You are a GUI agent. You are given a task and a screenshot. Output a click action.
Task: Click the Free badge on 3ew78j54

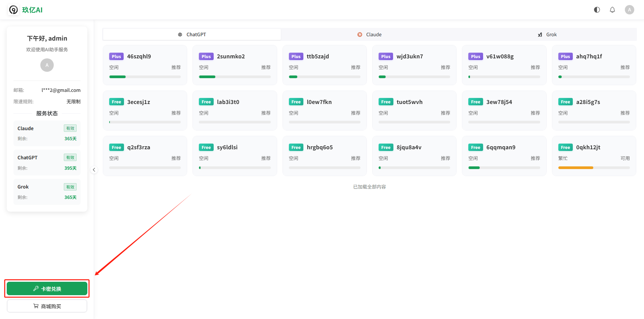475,102
